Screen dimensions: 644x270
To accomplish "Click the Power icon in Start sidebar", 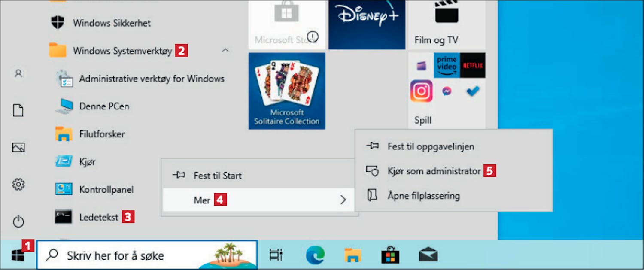I will [18, 221].
